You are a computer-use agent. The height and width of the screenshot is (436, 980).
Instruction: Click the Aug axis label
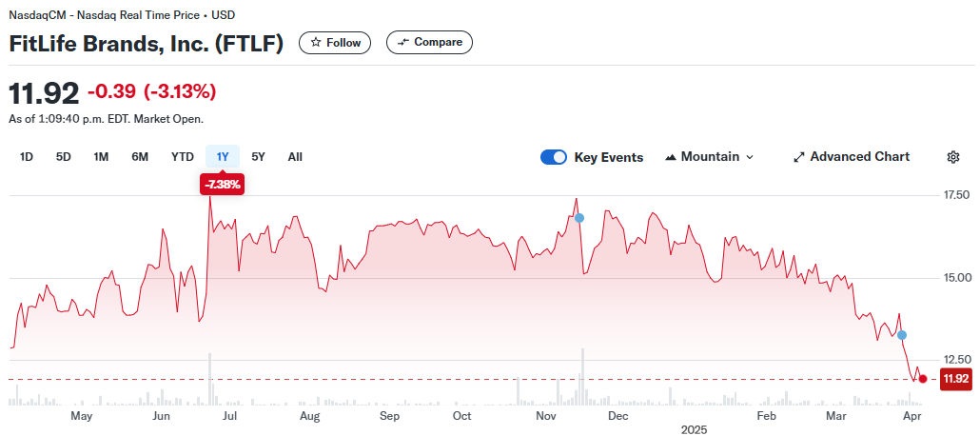[x=310, y=416]
